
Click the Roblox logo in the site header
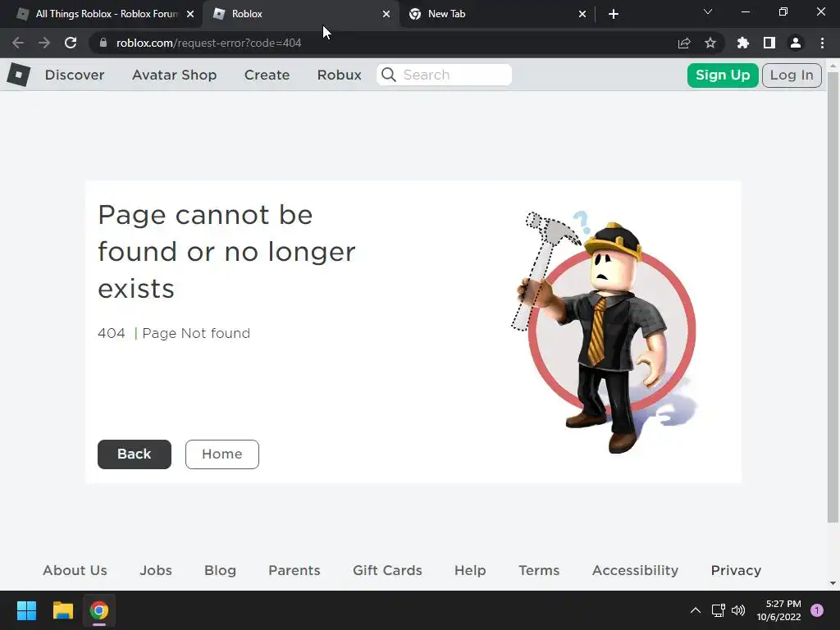[x=19, y=75]
